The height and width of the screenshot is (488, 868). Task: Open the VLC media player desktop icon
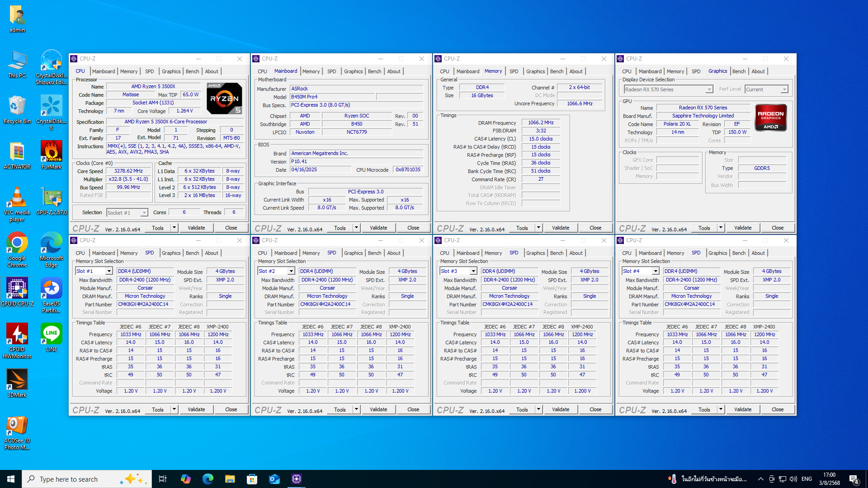pos(17,198)
